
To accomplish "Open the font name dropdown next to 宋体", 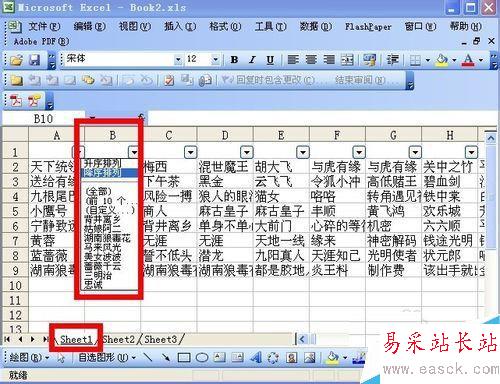I will click(x=178, y=60).
